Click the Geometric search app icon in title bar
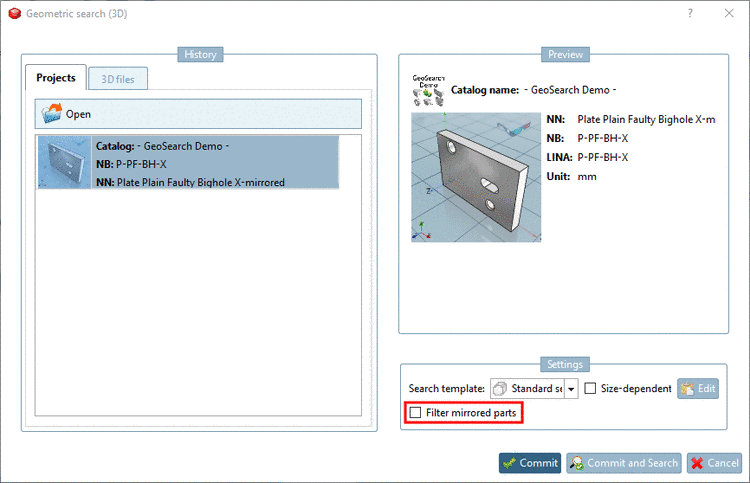Screen dimensions: 750x483 [x=15, y=13]
